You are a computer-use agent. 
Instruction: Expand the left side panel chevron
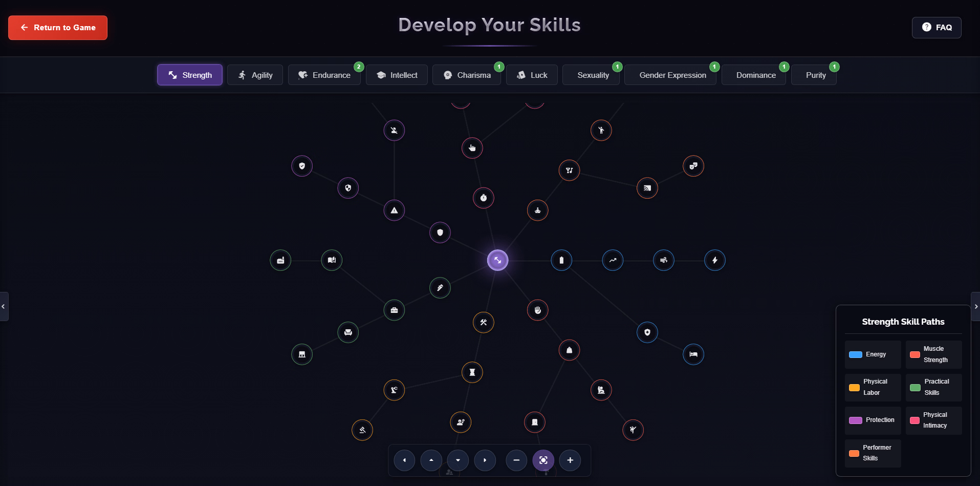pyautogui.click(x=4, y=306)
